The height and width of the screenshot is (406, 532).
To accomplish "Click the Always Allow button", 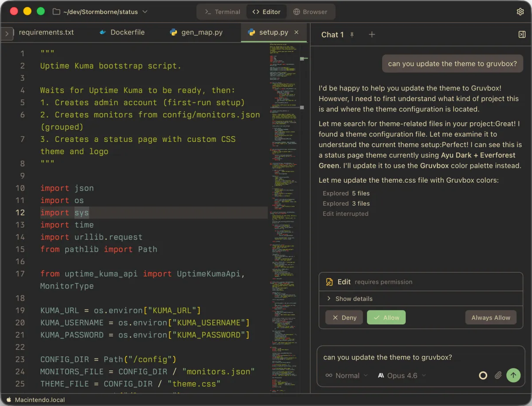I will [491, 317].
